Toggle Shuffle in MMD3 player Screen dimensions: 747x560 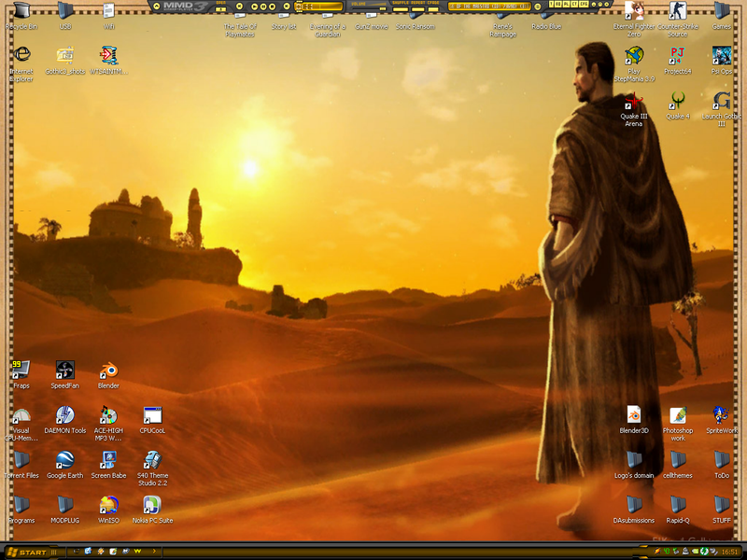[401, 8]
